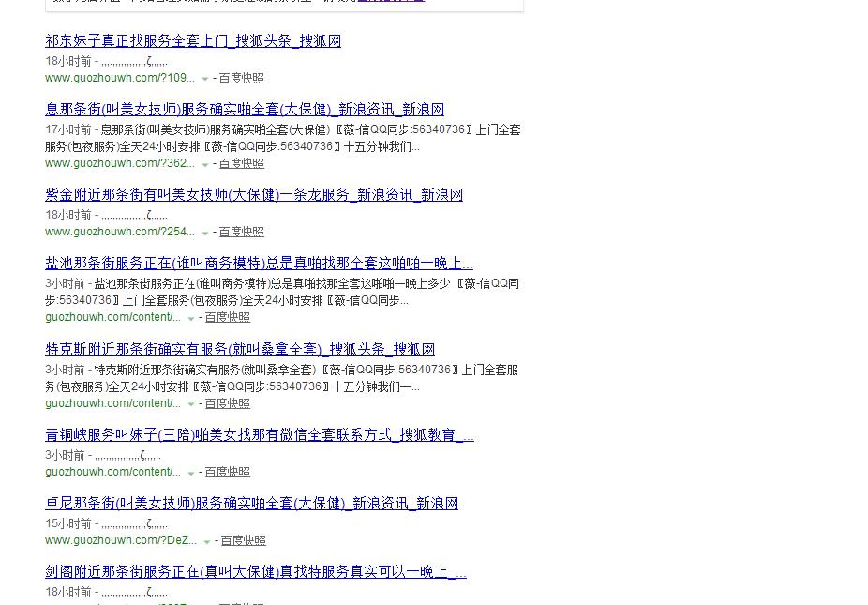Open the result titled 卓尼那条街…新浪网

pyautogui.click(x=252, y=503)
